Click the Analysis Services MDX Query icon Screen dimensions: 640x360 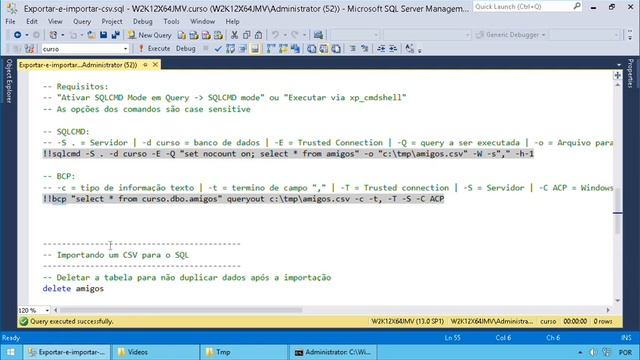coord(194,36)
